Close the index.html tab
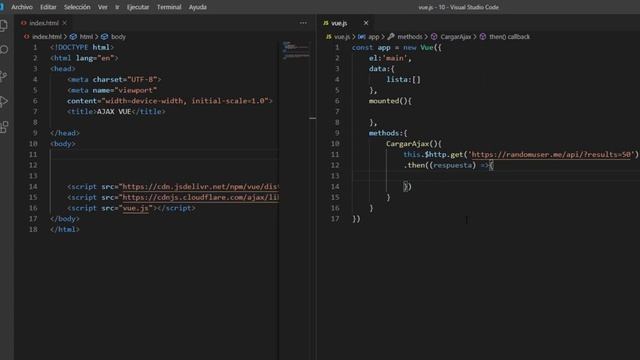 (x=64, y=23)
